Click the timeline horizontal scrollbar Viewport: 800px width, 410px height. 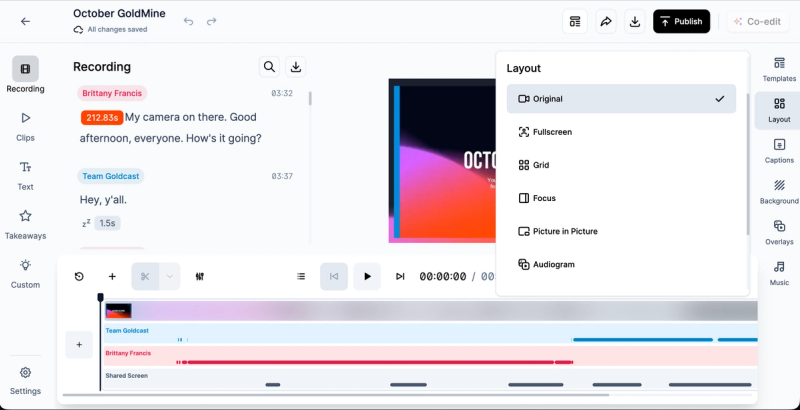point(336,395)
